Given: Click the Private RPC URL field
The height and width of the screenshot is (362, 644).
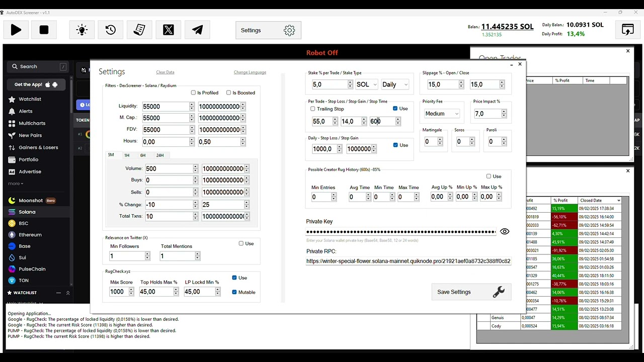Looking at the screenshot, I should (409, 261).
